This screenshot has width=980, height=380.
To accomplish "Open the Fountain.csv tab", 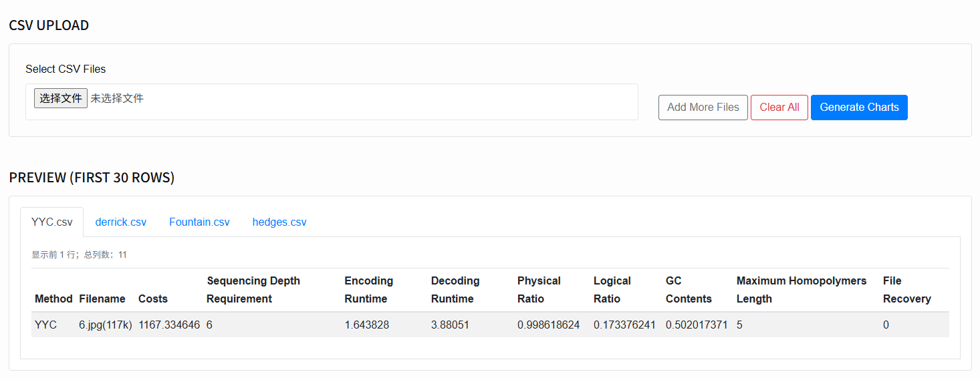I will 199,222.
